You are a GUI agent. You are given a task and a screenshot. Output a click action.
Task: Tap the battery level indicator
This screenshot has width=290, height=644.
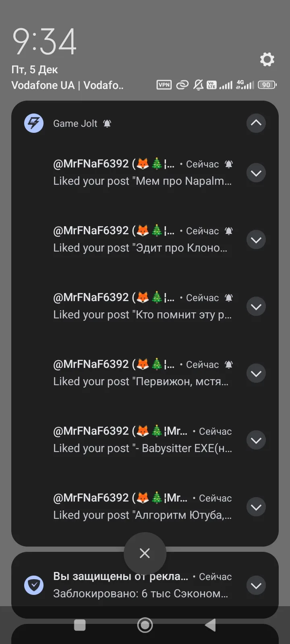(x=267, y=85)
